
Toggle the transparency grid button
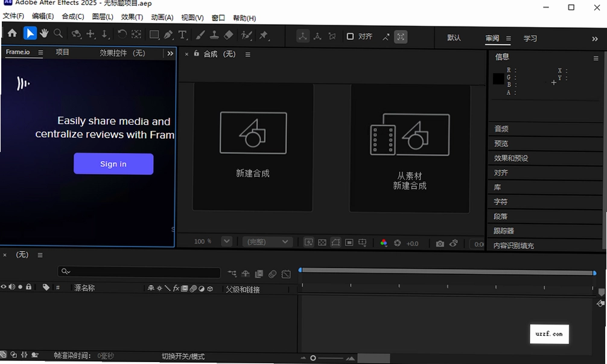pyautogui.click(x=322, y=242)
